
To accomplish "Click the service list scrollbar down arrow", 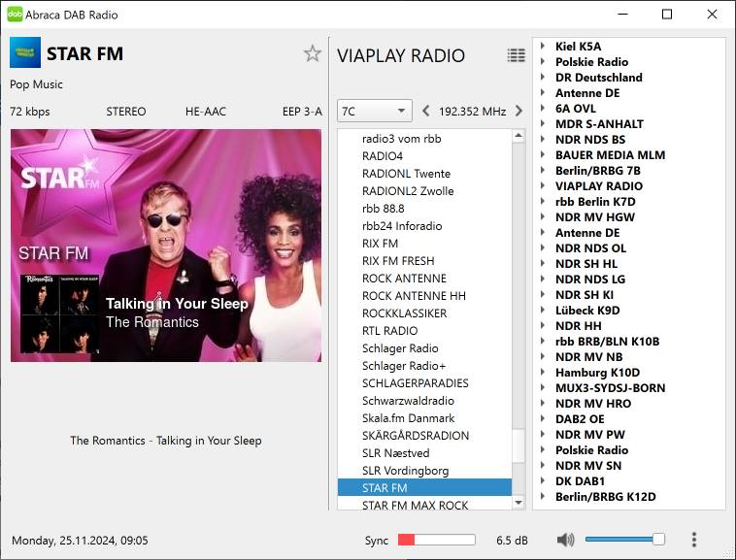I will pos(519,502).
